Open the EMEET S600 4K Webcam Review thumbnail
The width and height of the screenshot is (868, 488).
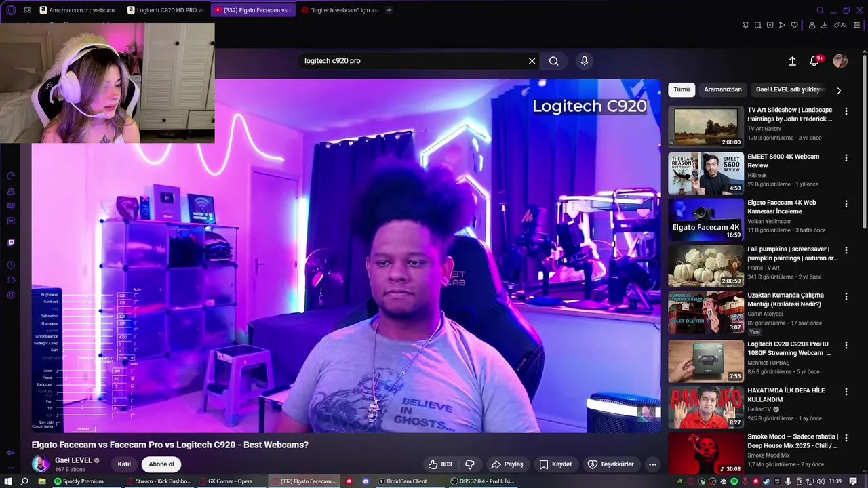[706, 174]
